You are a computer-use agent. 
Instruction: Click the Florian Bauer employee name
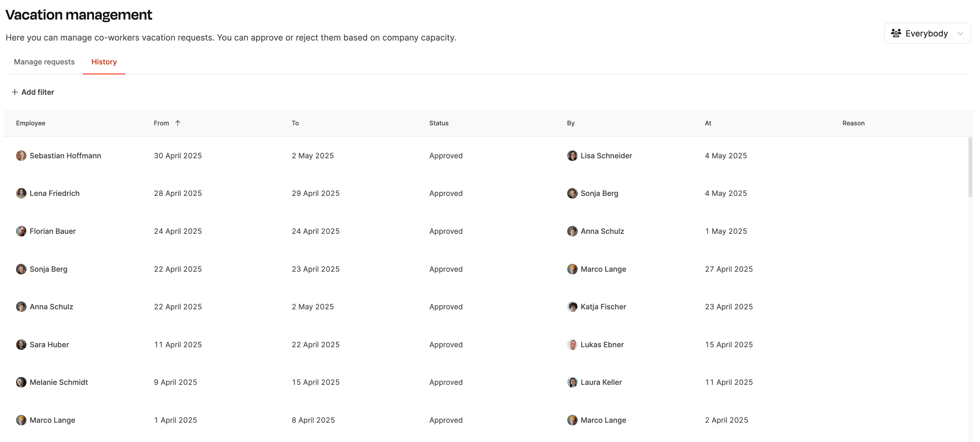coord(52,231)
